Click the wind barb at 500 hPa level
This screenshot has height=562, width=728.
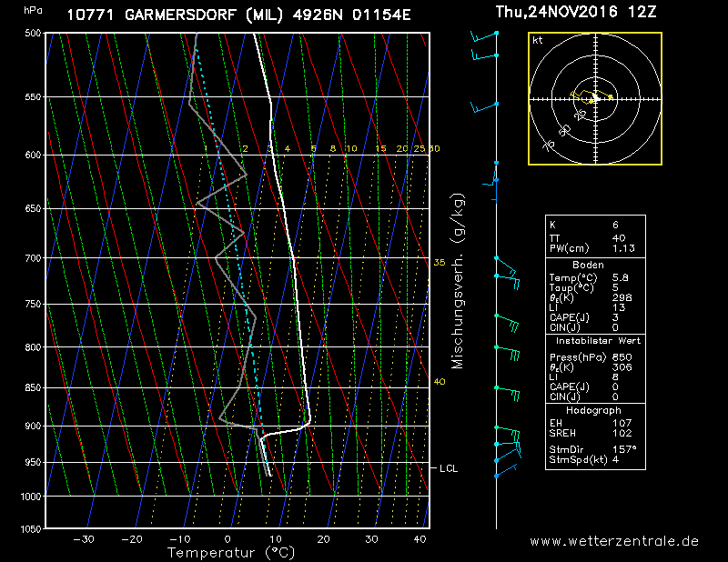point(484,35)
